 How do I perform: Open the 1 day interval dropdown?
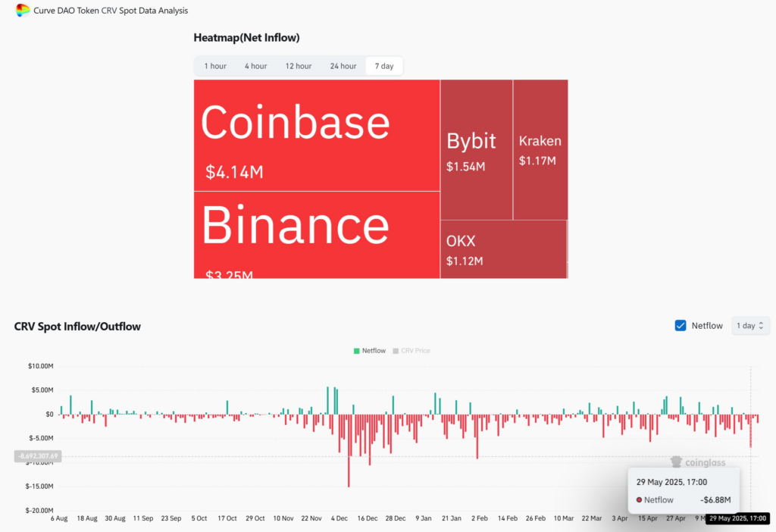point(750,326)
